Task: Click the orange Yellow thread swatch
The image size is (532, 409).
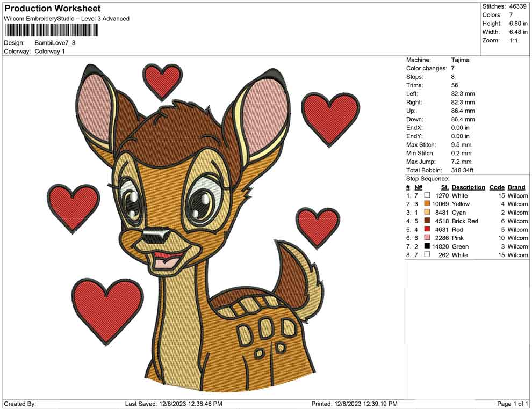Action: (x=427, y=203)
